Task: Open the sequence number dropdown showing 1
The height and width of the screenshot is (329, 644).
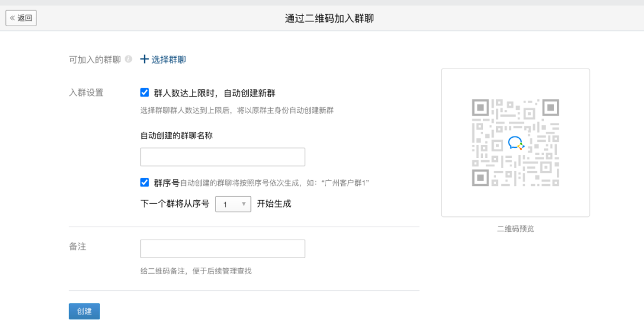Action: [233, 204]
